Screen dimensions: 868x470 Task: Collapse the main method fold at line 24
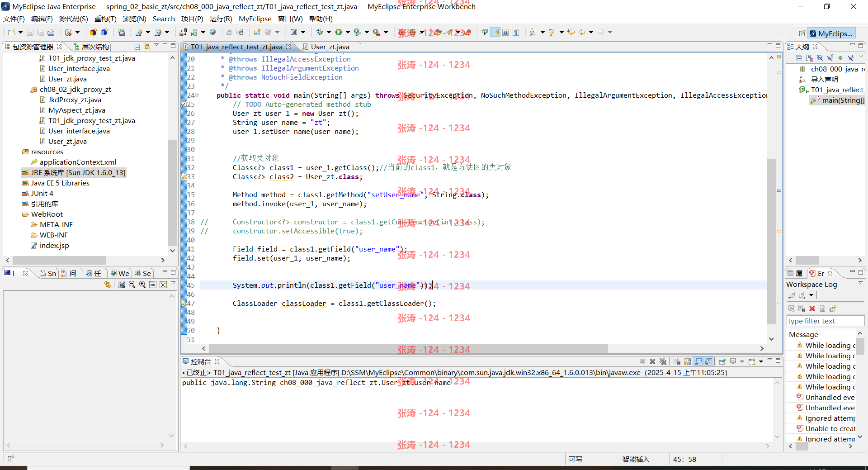[x=197, y=95]
